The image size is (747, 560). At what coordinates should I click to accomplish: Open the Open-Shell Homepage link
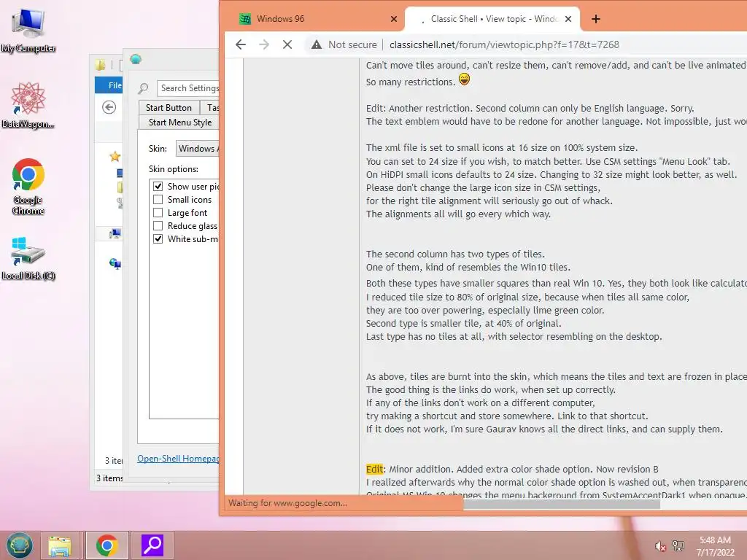[x=178, y=459]
